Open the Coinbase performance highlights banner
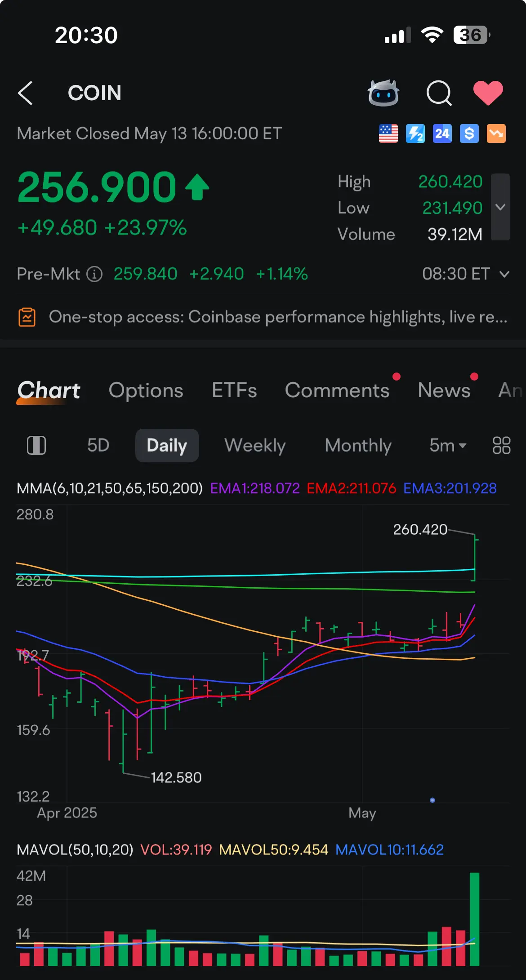 263,317
